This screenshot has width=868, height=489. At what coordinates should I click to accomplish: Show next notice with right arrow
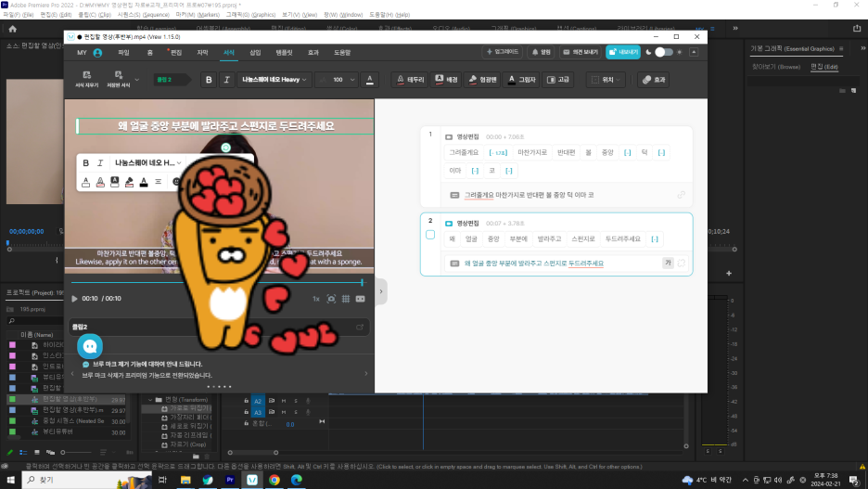tap(366, 374)
